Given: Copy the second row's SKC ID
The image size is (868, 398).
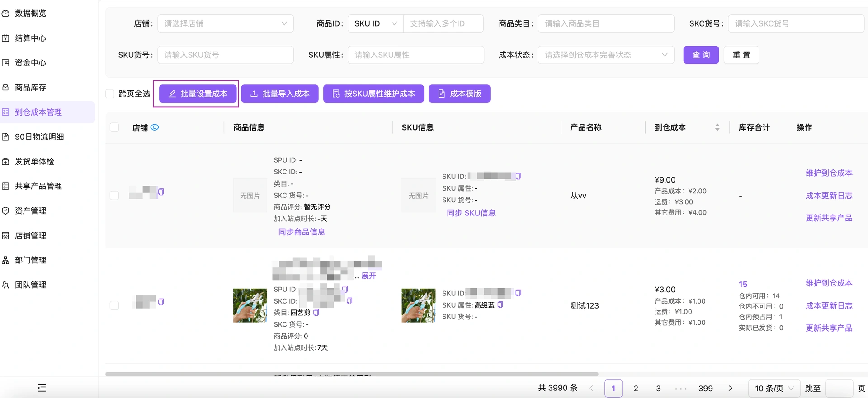Looking at the screenshot, I should point(349,301).
